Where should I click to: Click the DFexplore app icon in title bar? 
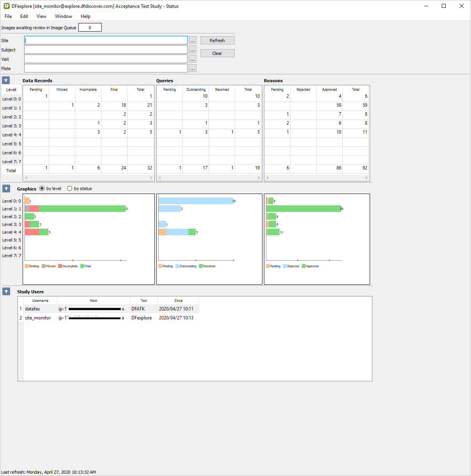[6, 6]
